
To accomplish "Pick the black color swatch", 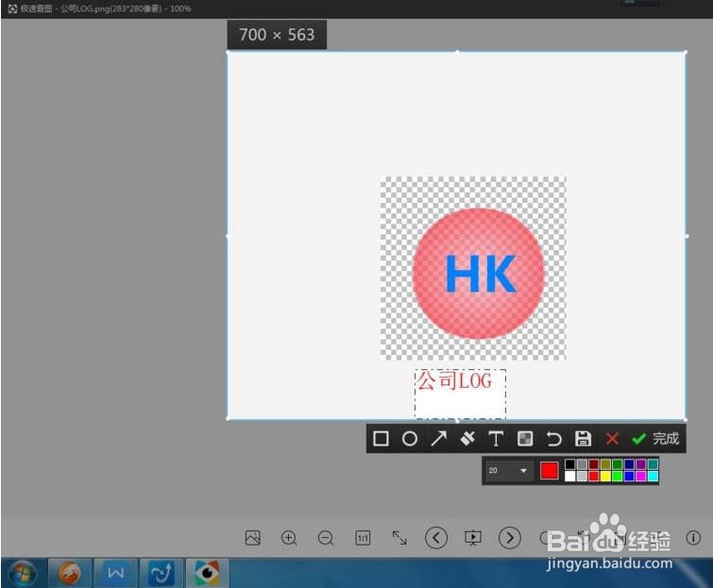I will 569,464.
